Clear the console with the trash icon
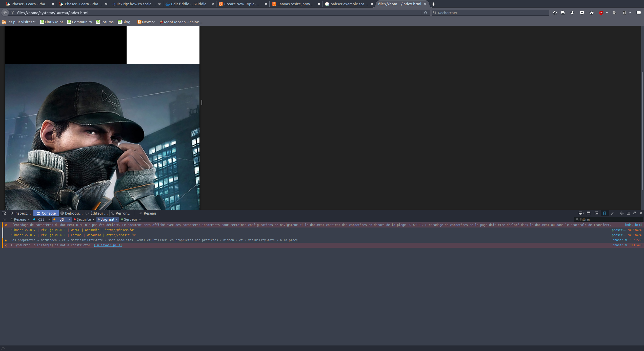Image resolution: width=644 pixels, height=351 pixels. click(x=5, y=219)
